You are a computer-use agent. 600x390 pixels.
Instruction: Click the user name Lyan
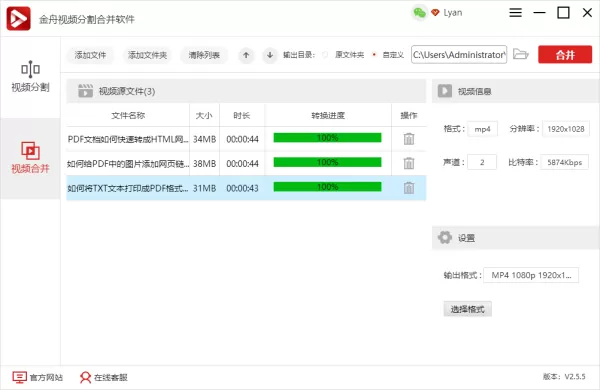click(x=453, y=13)
